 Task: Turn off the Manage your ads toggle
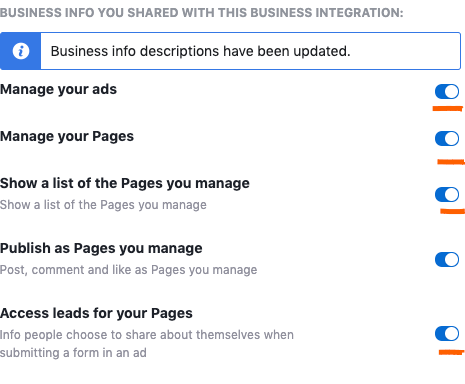(447, 91)
